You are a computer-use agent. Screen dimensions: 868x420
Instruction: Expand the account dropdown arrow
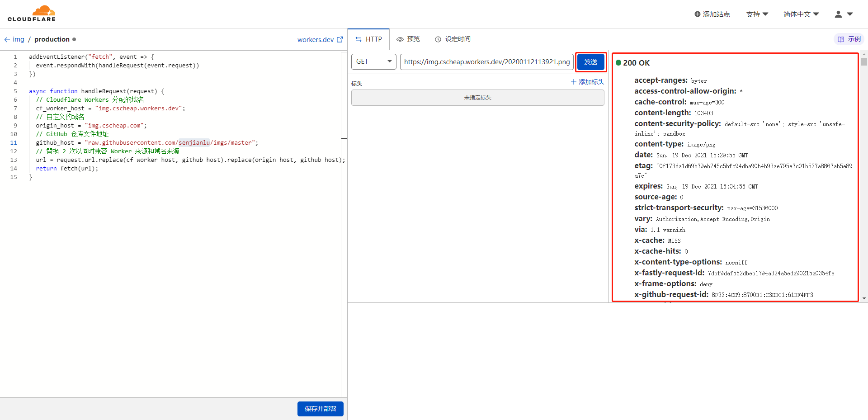[850, 14]
